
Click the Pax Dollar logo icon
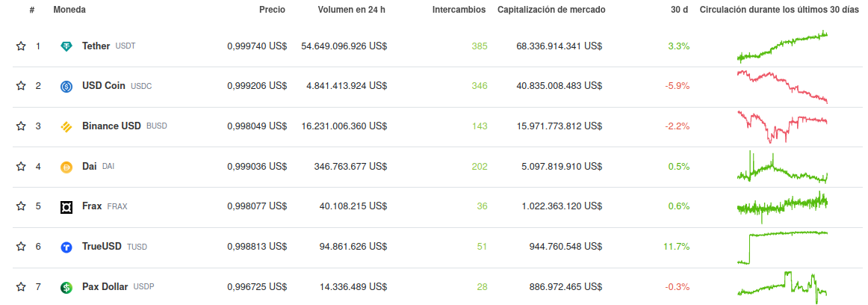coord(66,287)
